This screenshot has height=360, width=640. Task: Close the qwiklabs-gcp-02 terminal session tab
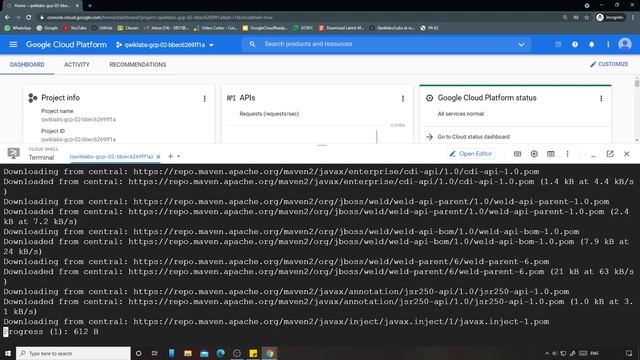(158, 156)
